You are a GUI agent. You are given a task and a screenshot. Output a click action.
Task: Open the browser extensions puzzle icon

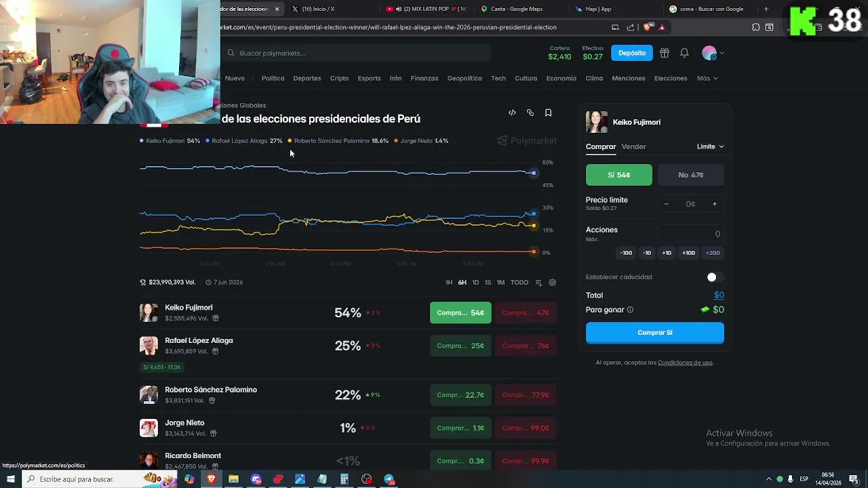[756, 27]
